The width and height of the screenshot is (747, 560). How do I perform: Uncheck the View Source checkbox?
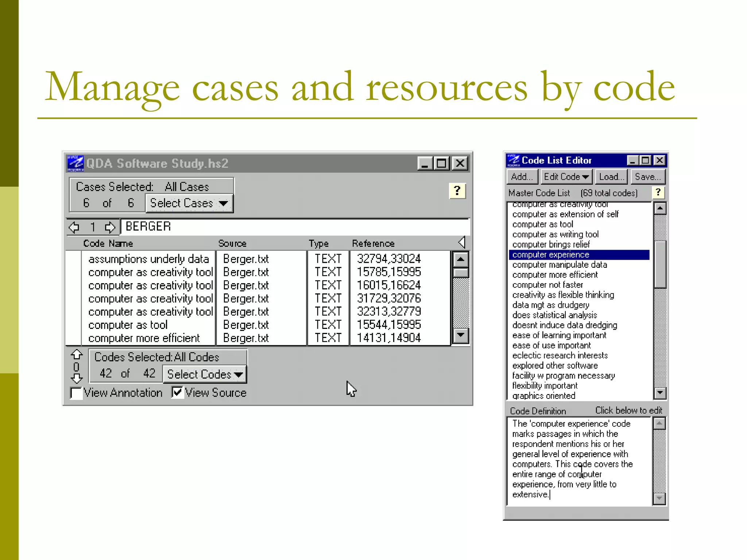coord(178,392)
